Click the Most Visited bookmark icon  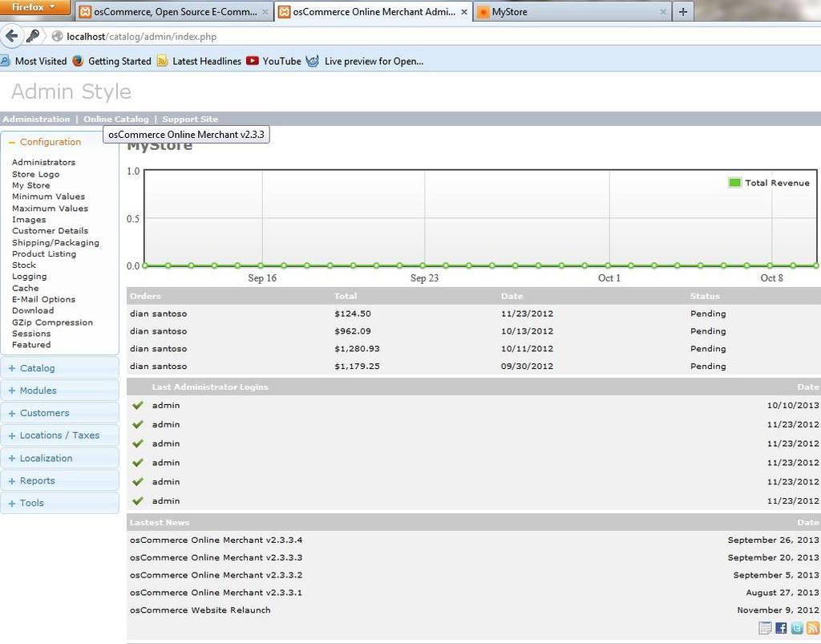6,61
